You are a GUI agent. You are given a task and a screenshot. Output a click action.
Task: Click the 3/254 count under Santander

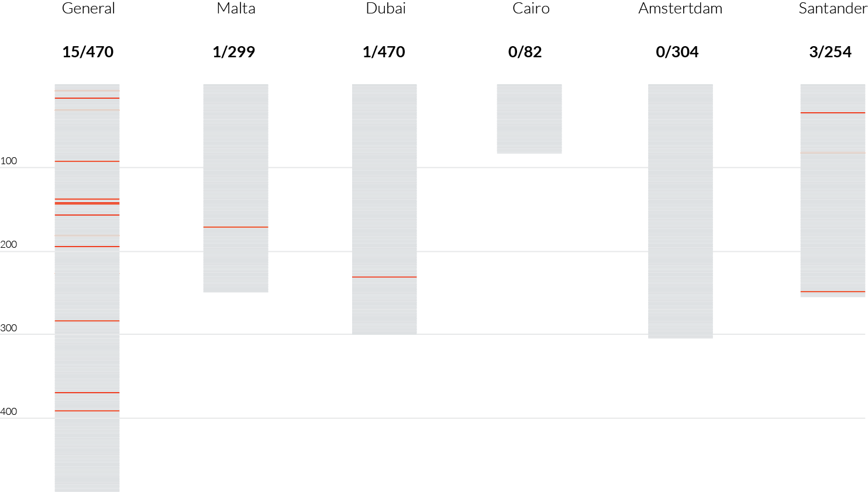830,52
